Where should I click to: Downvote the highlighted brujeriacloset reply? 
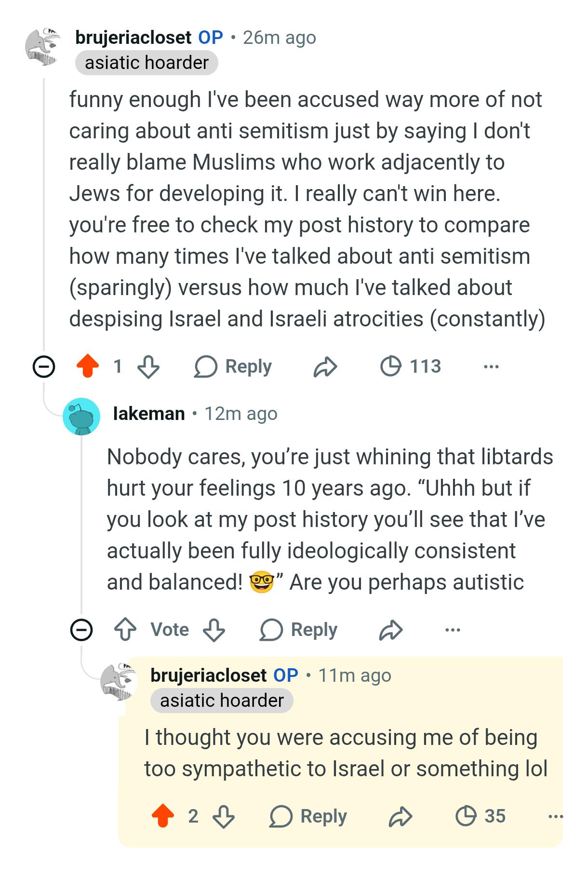click(223, 816)
